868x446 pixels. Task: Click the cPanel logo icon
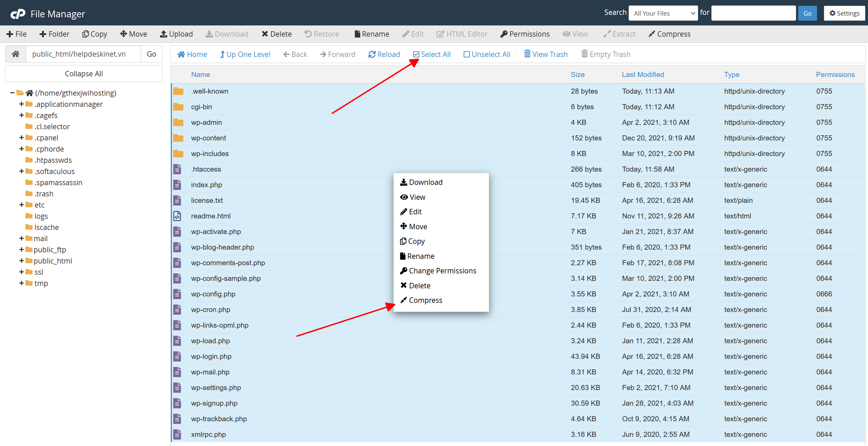pos(18,14)
